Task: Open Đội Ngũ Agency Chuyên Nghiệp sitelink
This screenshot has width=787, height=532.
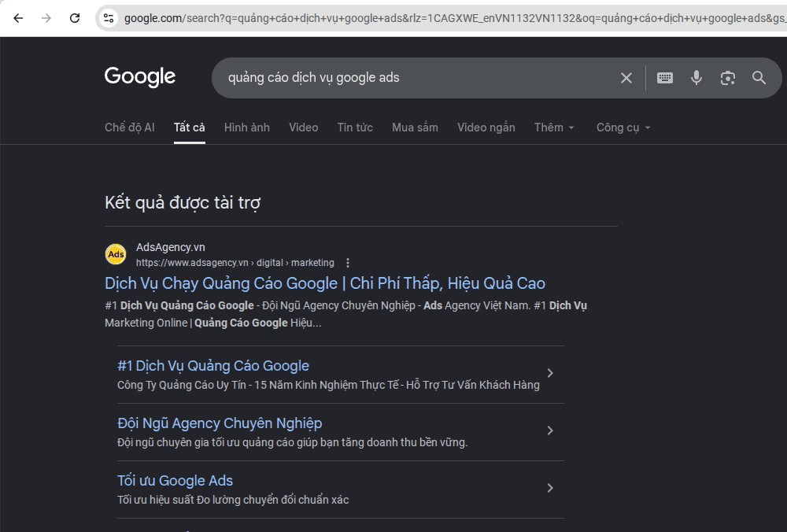Action: click(220, 423)
